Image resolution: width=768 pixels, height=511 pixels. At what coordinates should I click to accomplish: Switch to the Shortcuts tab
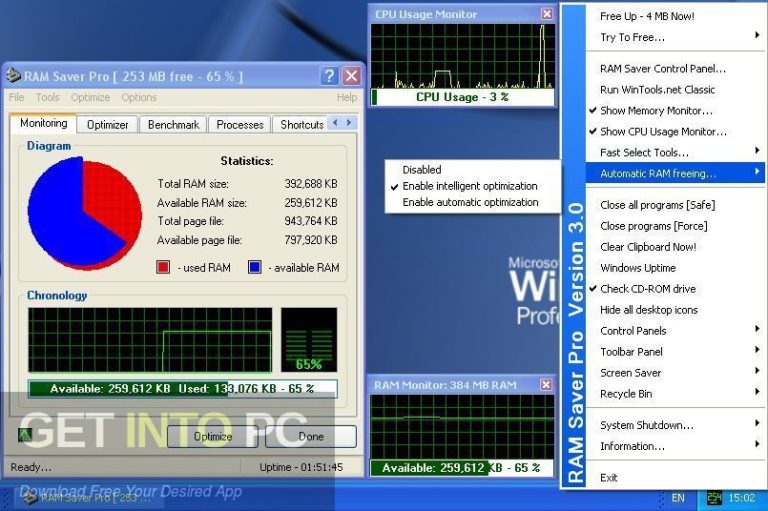point(302,125)
